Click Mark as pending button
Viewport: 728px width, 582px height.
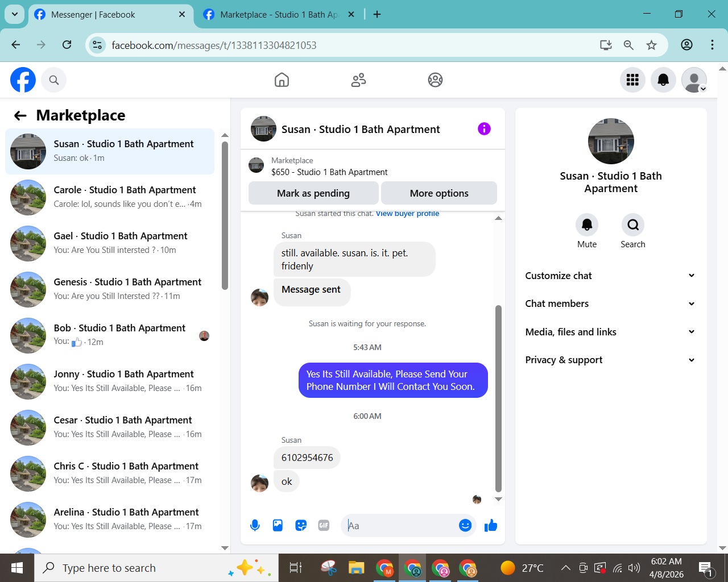coord(313,193)
